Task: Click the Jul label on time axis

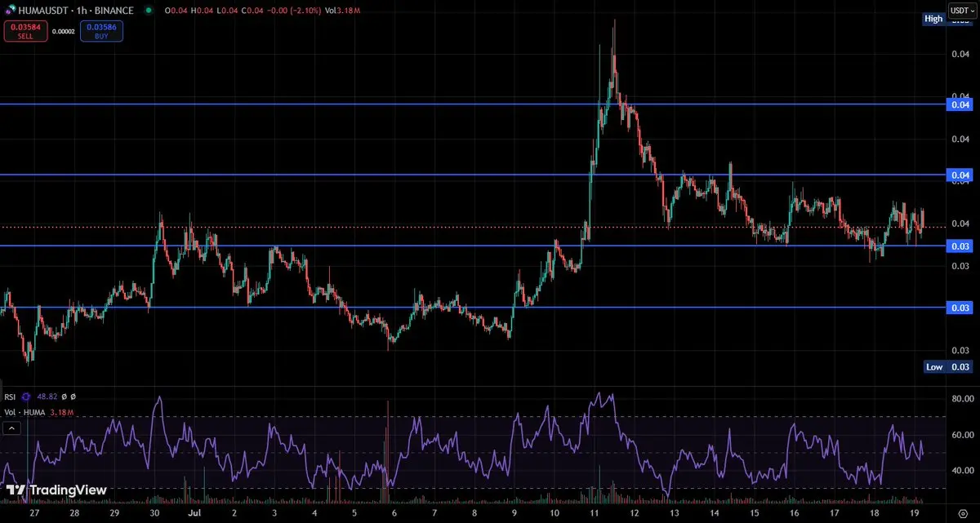Action: click(193, 515)
